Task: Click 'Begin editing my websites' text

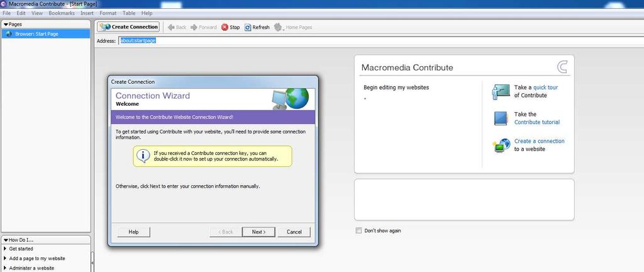Action: 396,88
